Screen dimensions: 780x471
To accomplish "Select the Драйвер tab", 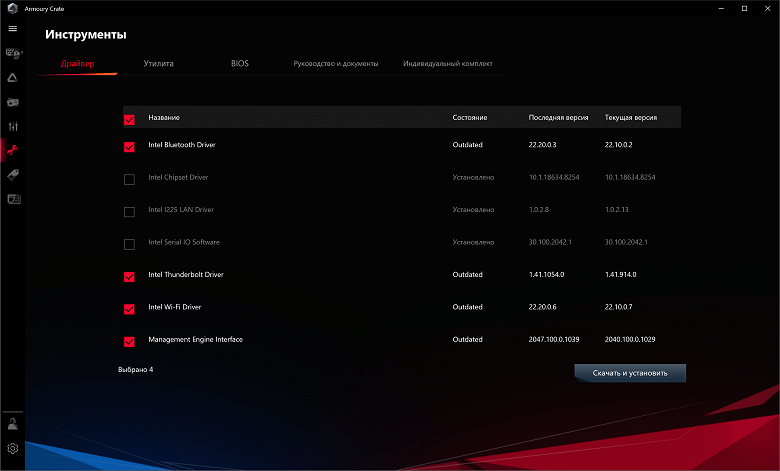I will pyautogui.click(x=78, y=64).
